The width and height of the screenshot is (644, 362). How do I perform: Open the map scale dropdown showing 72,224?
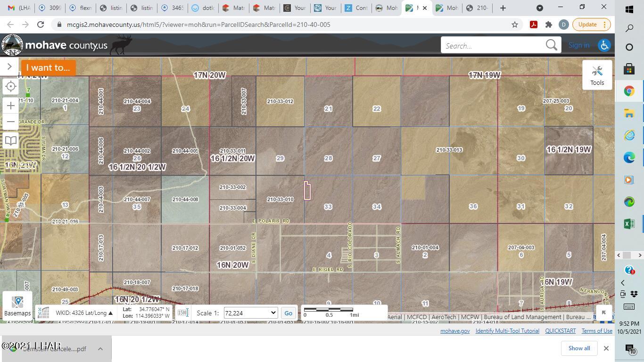pos(250,313)
